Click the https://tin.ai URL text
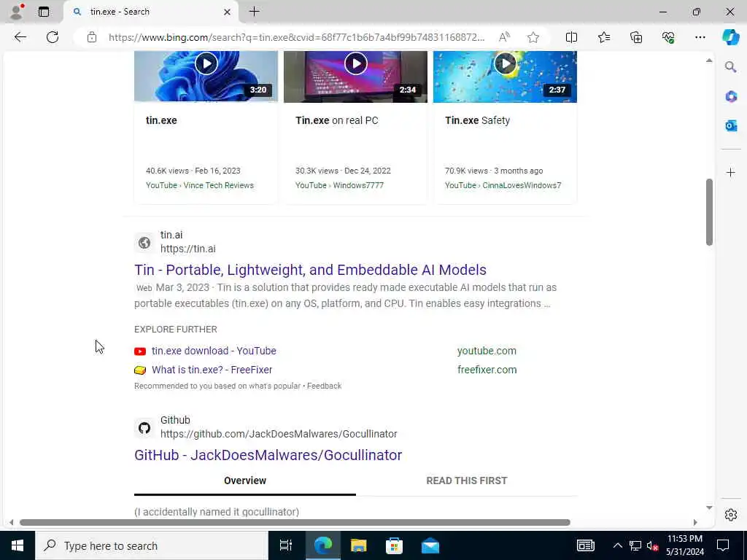Image resolution: width=747 pixels, height=560 pixels. click(187, 249)
